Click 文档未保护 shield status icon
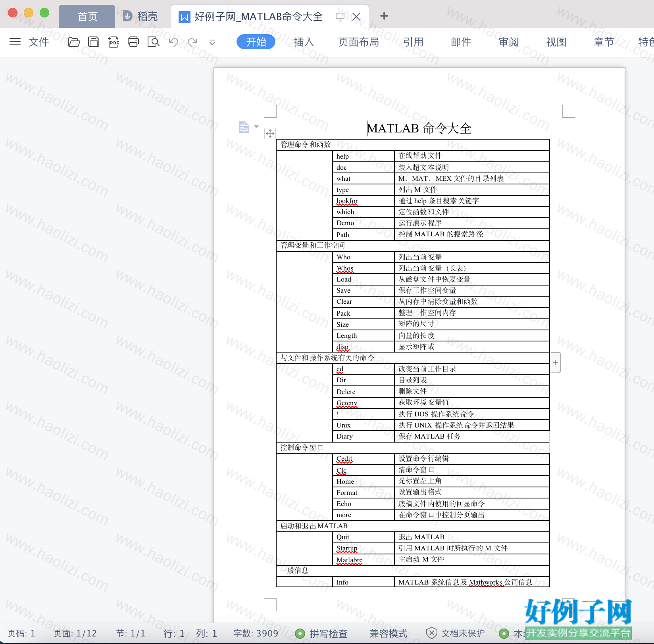The height and width of the screenshot is (644, 654). pos(432,633)
